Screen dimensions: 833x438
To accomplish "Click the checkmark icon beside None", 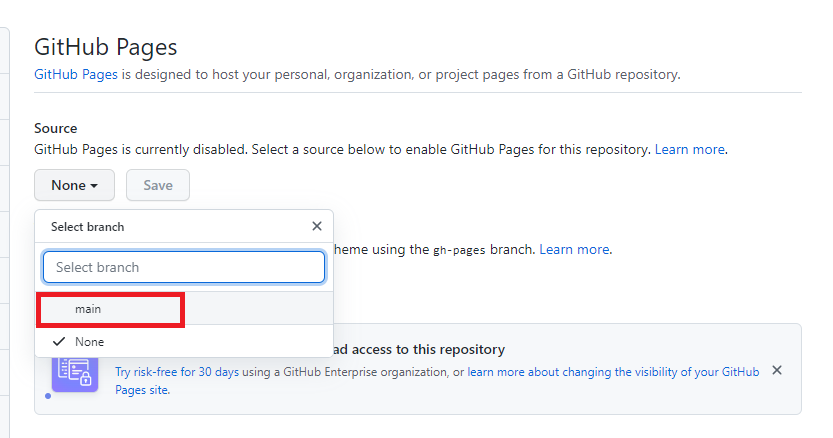I will tap(59, 342).
